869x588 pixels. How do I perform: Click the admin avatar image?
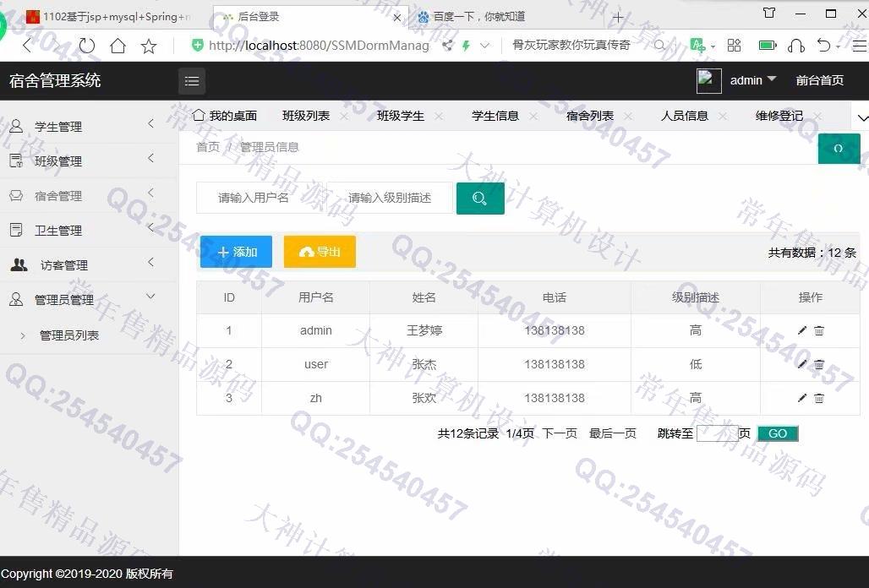[709, 81]
